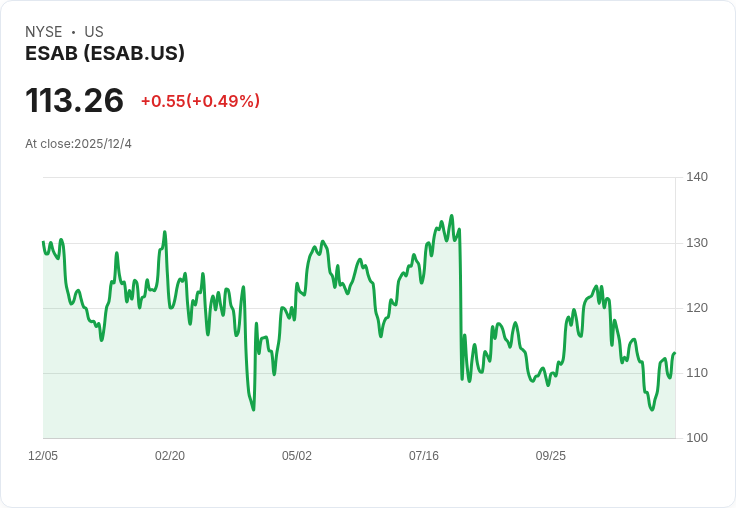Click the NYSE exchange label
The width and height of the screenshot is (736, 508).
[44, 32]
